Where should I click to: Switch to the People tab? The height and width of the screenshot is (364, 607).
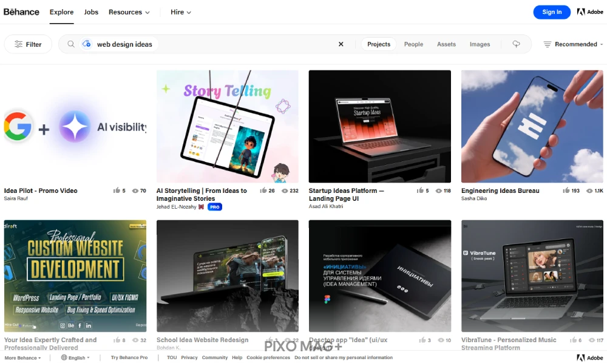(413, 44)
